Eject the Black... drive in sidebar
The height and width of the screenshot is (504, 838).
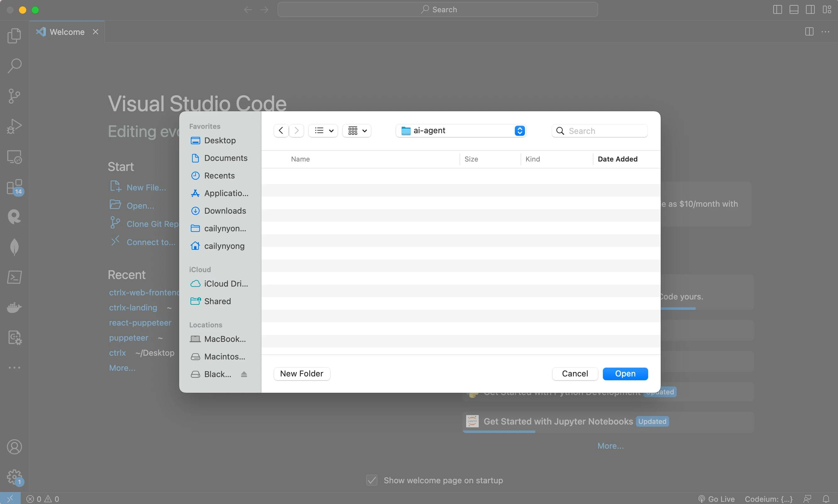point(244,374)
